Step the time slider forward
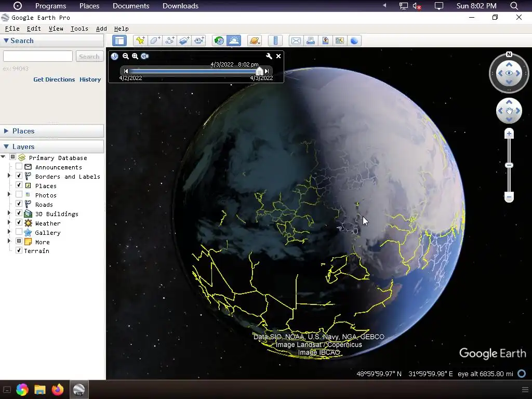The image size is (532, 399). point(267,71)
